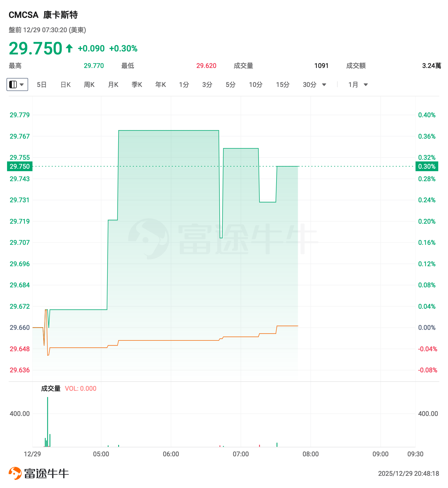Click the watermark logo in chart center
Image resolution: width=448 pixels, height=488 pixels.
[149, 239]
